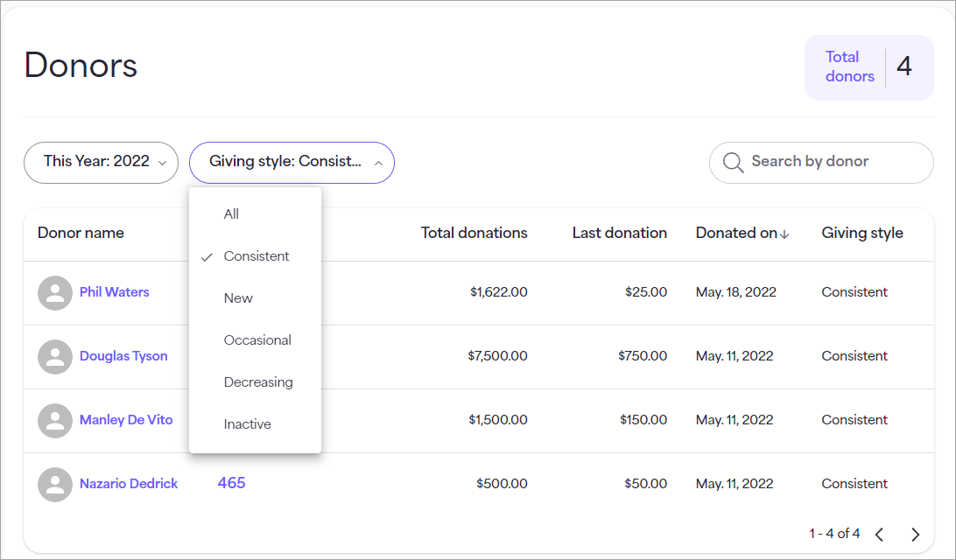Go to next page arrow
The height and width of the screenshot is (560, 956).
click(915, 535)
